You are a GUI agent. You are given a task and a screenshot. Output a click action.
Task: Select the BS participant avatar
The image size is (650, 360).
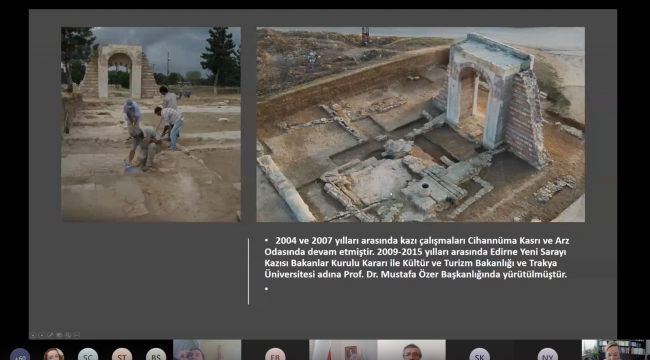tap(156, 355)
